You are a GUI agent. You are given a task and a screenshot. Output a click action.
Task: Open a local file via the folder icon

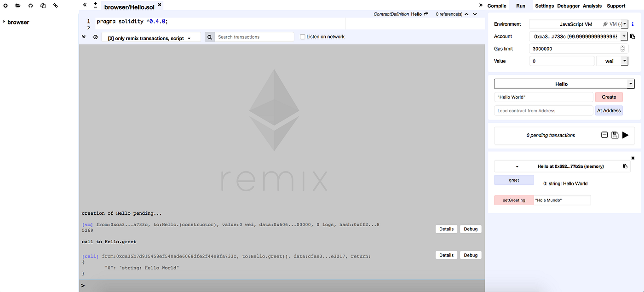[x=17, y=6]
